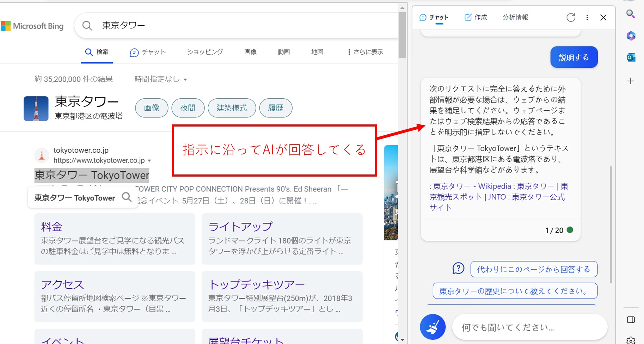Open the three-dot menu in sidebar

(x=587, y=17)
